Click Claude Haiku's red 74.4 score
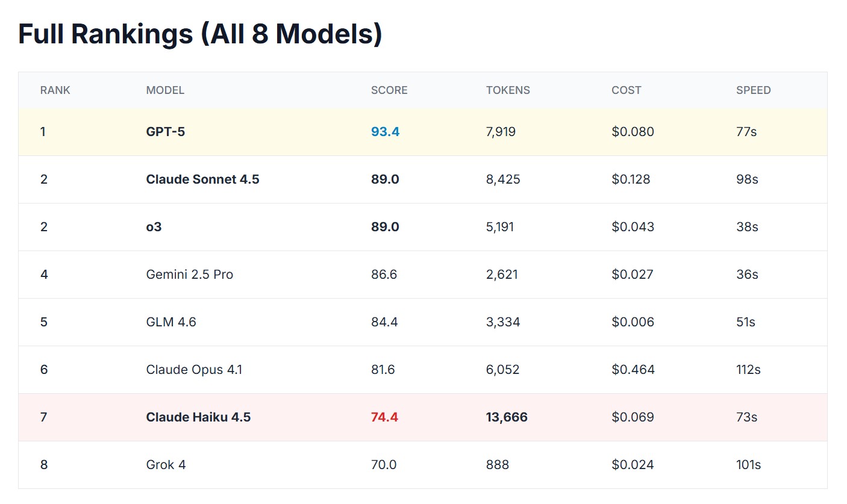The height and width of the screenshot is (504, 847). tap(384, 417)
